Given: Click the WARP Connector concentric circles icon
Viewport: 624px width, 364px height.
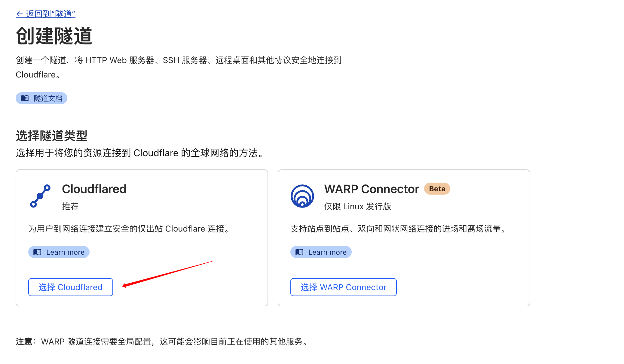Looking at the screenshot, I should tap(302, 196).
